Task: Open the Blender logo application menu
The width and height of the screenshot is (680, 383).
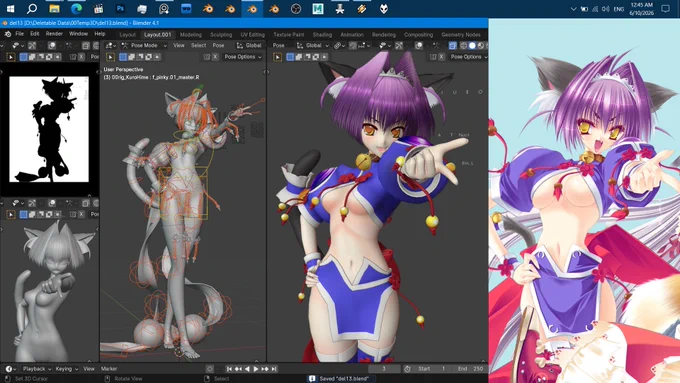Action: pyautogui.click(x=8, y=34)
